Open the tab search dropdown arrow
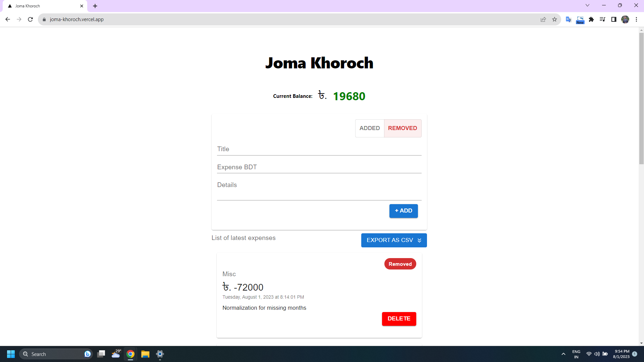The image size is (644, 362). point(587,5)
